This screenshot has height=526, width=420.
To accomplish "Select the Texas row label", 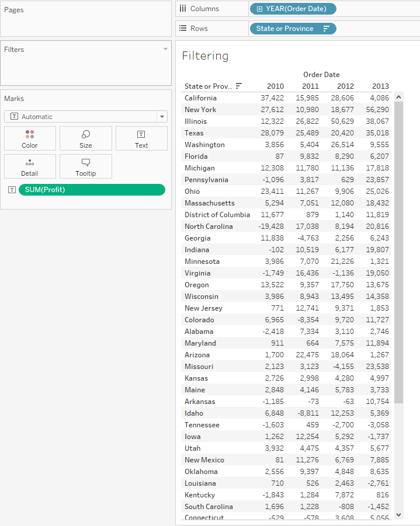I will click(194, 133).
